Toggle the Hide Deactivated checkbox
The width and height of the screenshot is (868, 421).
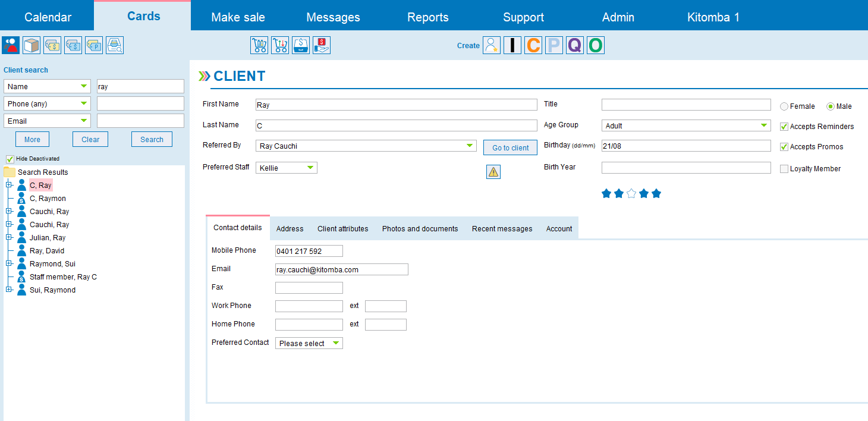pyautogui.click(x=10, y=159)
